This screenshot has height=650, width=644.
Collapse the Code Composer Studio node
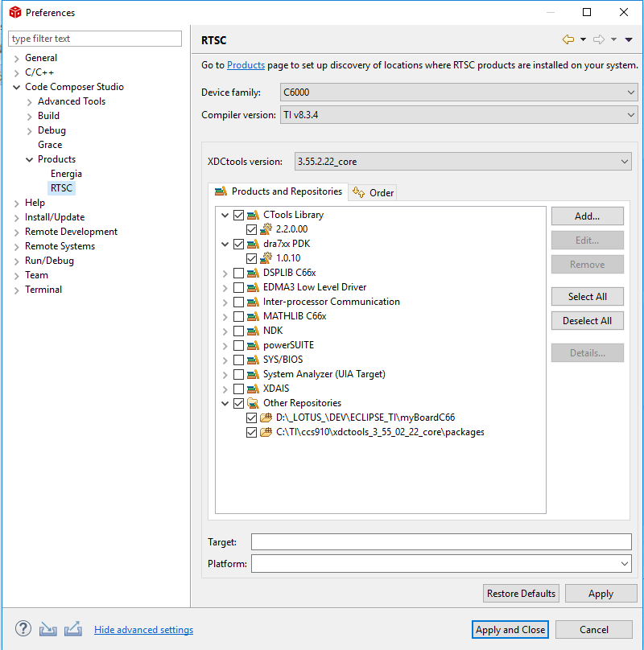click(x=17, y=87)
